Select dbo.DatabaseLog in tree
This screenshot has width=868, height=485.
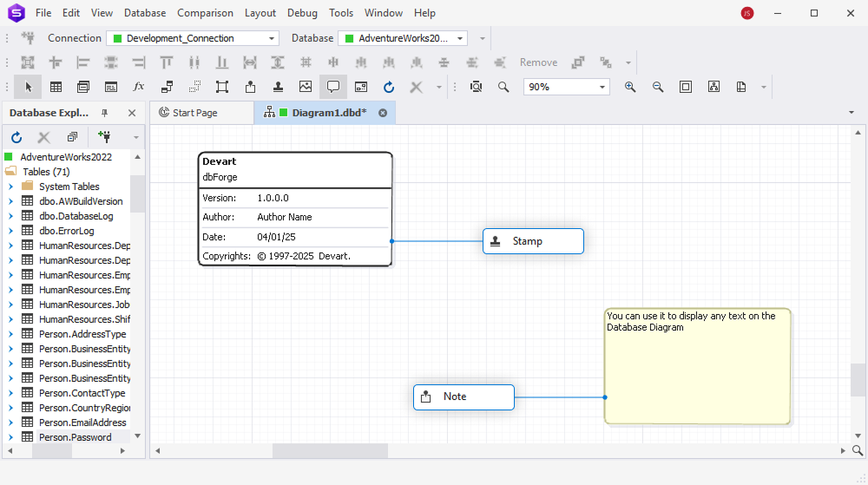coord(76,216)
